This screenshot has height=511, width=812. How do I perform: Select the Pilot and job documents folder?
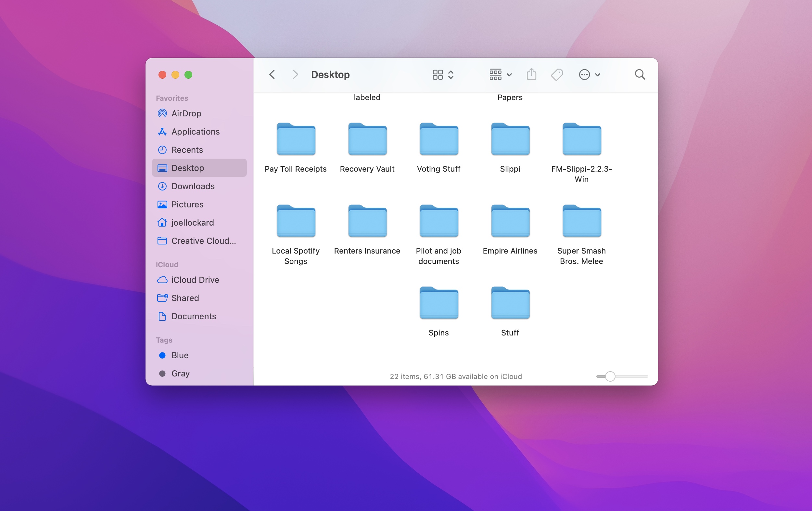pyautogui.click(x=439, y=221)
